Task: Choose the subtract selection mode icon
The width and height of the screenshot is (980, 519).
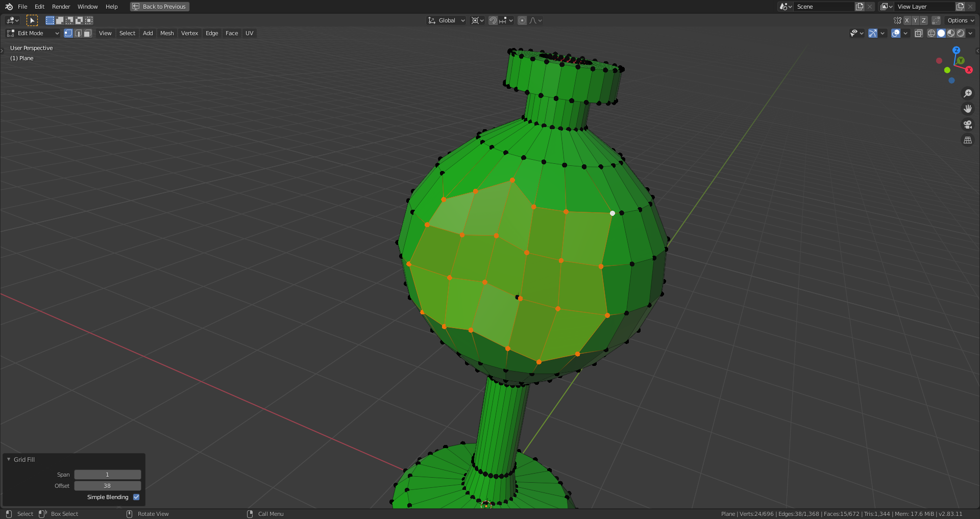Action: pos(69,20)
